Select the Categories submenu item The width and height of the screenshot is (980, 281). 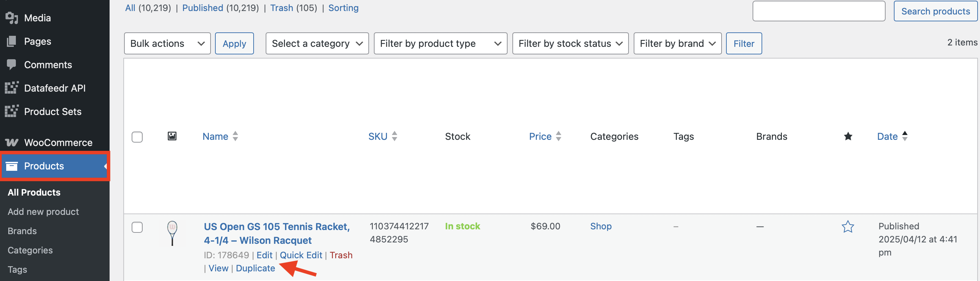(x=30, y=250)
